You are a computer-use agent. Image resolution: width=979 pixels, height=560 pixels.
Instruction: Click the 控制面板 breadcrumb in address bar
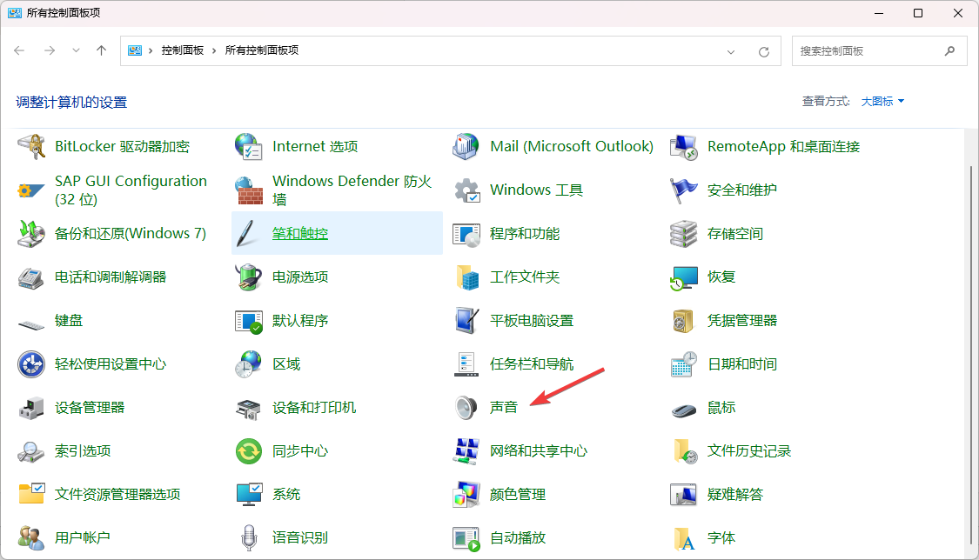182,51
